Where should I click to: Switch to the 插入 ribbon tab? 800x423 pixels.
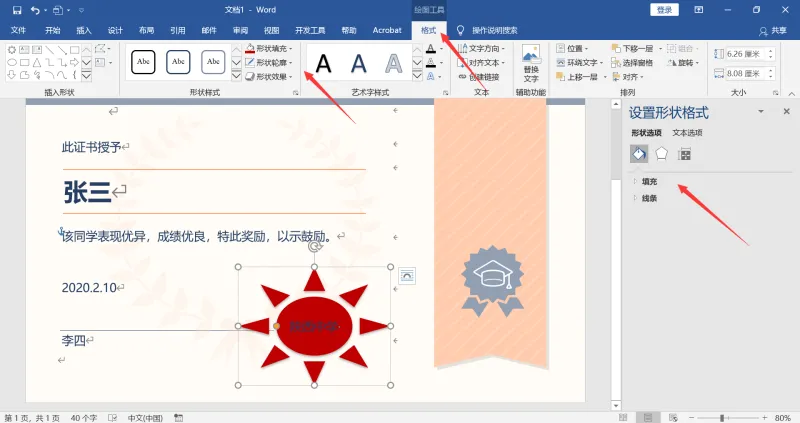(84, 30)
